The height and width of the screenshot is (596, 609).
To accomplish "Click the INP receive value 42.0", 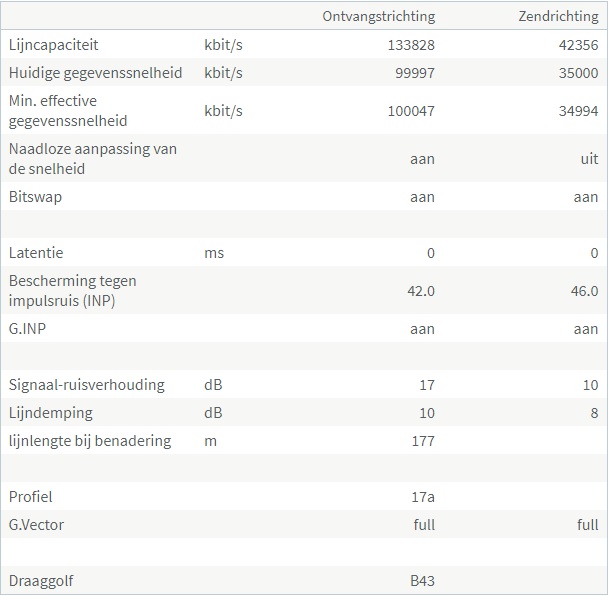I will 419,291.
